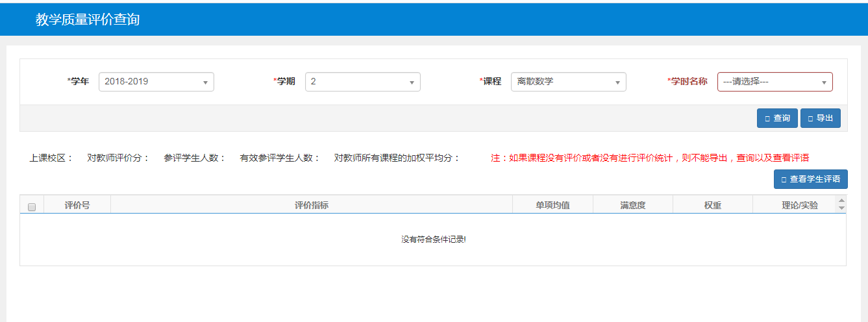Click the 对教师评价分 label
Viewport: 868px width, 322px height.
click(x=118, y=158)
